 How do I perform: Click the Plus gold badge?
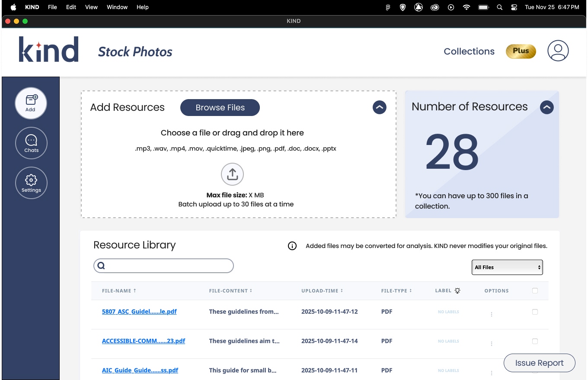[521, 51]
